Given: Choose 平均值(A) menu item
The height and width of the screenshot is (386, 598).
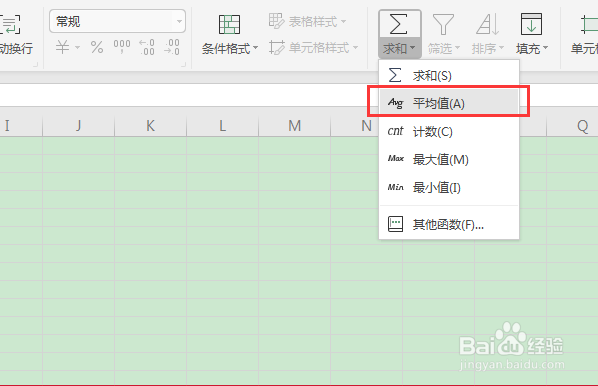Looking at the screenshot, I should pyautogui.click(x=449, y=103).
